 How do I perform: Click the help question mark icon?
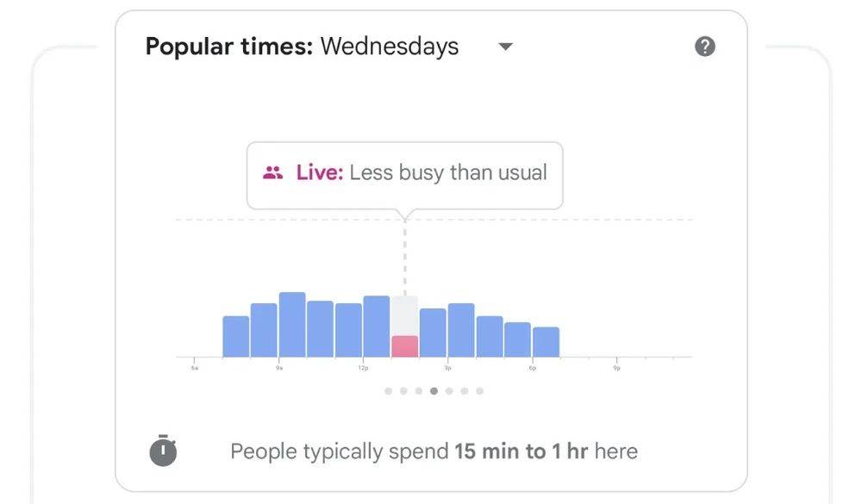(x=704, y=46)
